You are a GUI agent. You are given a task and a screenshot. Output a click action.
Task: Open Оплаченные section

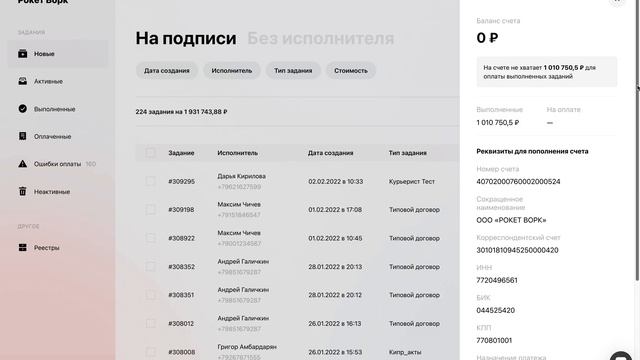tap(52, 136)
